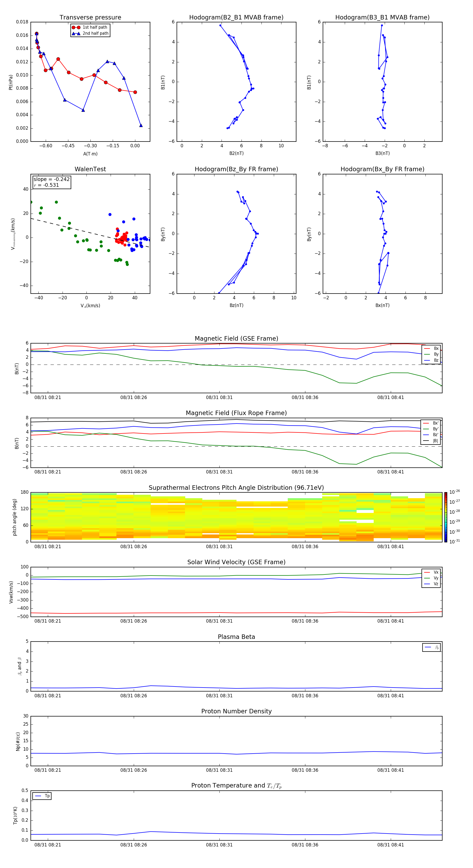This screenshot has width=473, height=868.
Task: Click the 10^-31 color bar label
Action: tap(455, 542)
